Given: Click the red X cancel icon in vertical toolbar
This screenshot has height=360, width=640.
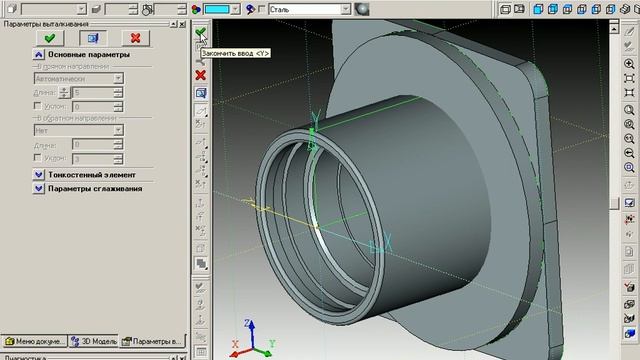Looking at the screenshot, I should tap(200, 76).
